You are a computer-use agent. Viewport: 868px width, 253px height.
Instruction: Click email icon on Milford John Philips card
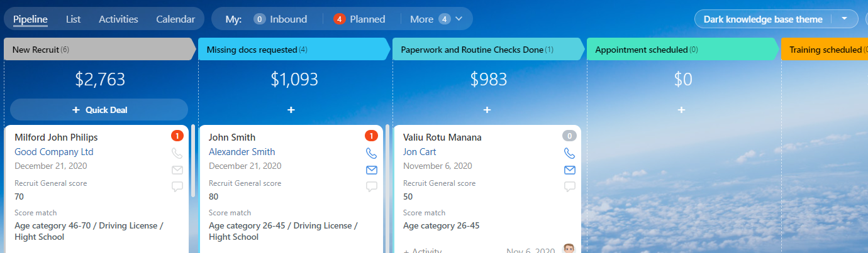click(x=177, y=170)
